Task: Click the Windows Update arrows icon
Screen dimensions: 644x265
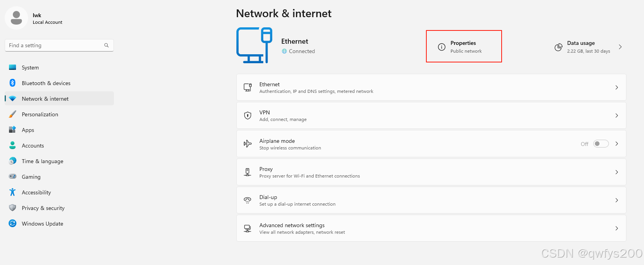Action: click(x=12, y=223)
